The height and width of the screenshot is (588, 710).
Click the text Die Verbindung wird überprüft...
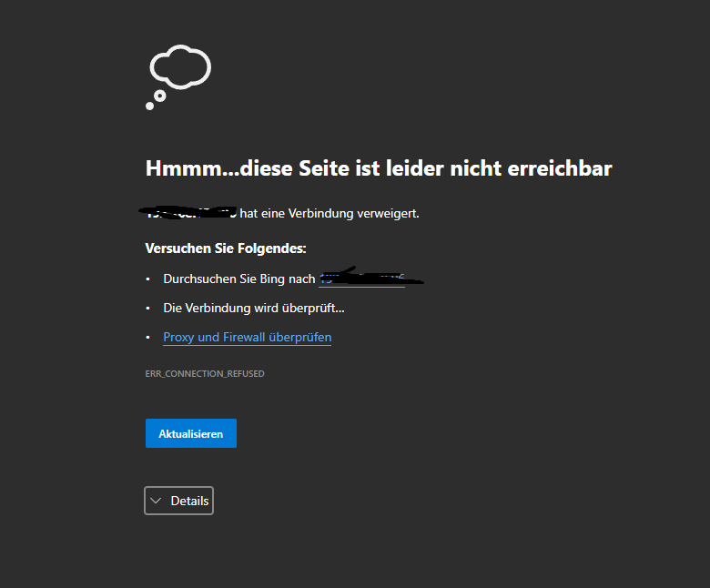point(254,309)
